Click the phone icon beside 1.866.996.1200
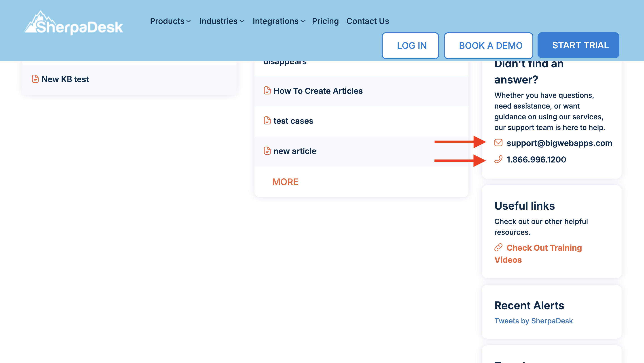Image resolution: width=644 pixels, height=363 pixels. [x=498, y=159]
